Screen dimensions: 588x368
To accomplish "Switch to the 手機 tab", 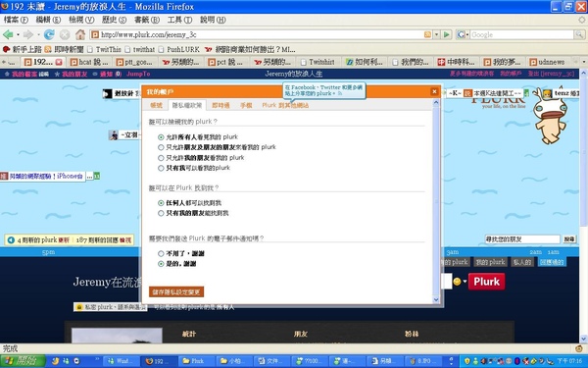I will (246, 106).
